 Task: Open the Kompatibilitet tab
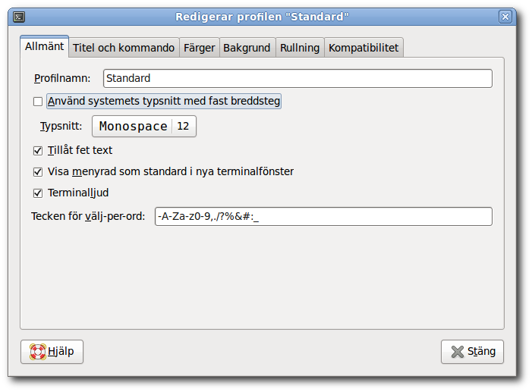point(364,48)
